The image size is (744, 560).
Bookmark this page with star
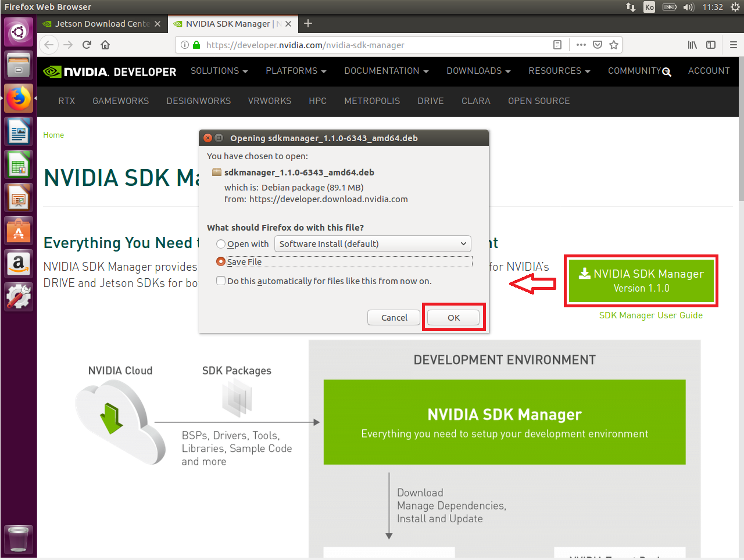click(x=614, y=45)
